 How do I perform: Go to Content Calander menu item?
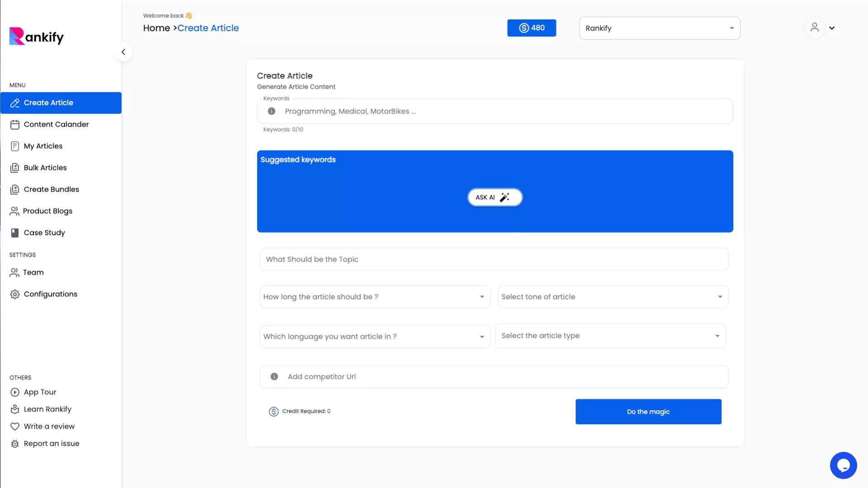click(56, 124)
